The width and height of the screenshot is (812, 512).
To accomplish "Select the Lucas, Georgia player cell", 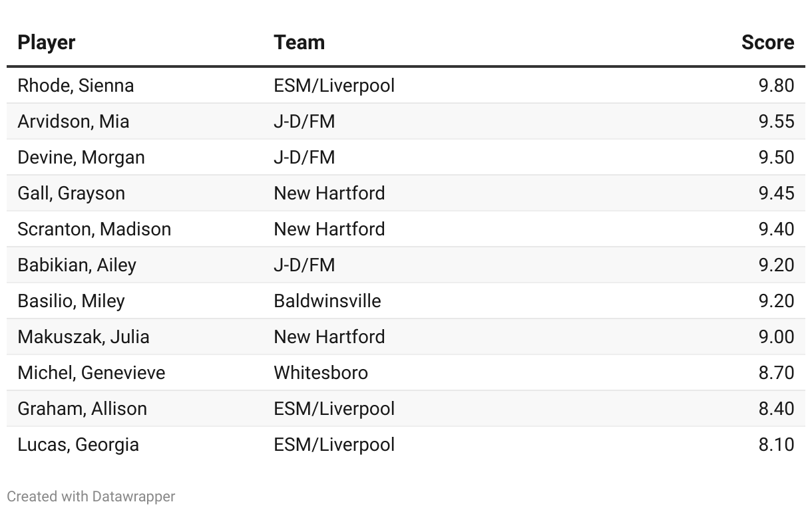I will click(79, 445).
